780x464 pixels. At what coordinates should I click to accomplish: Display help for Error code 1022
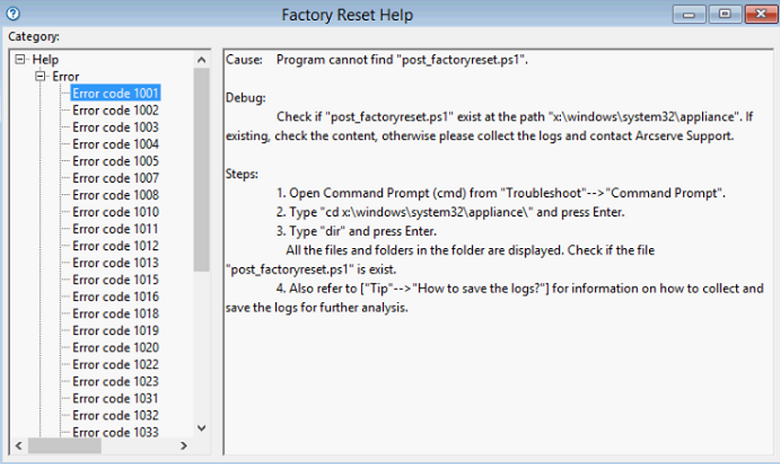115,365
